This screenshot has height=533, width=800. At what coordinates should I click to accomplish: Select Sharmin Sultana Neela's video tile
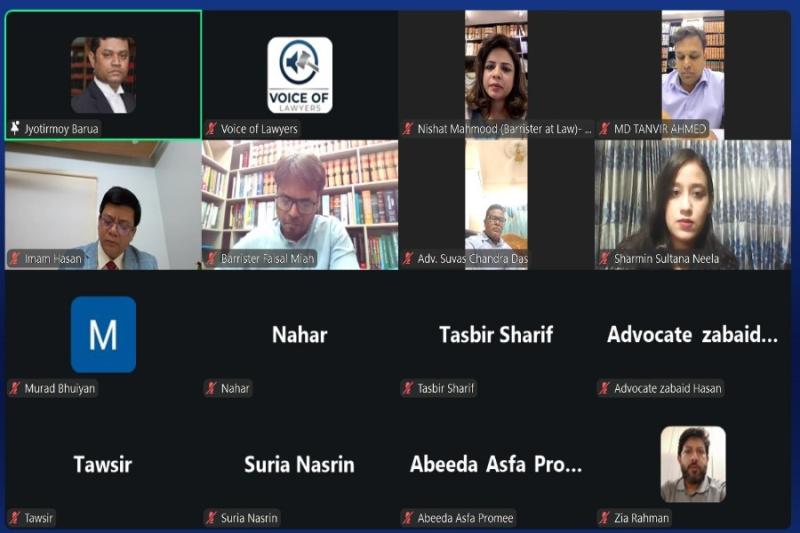coord(693,205)
